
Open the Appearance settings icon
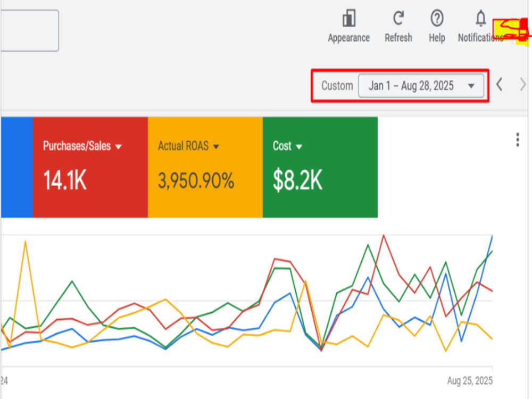pyautogui.click(x=349, y=18)
